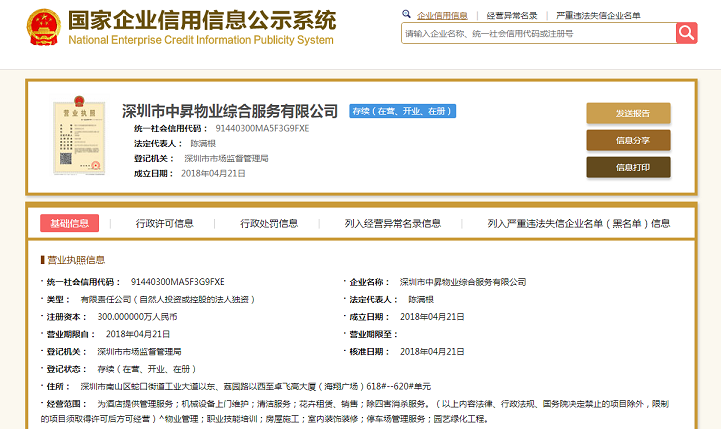Open the 列入严重违法失信企业名单（黑名单）信息 tab
The image size is (721, 429).
(x=578, y=224)
